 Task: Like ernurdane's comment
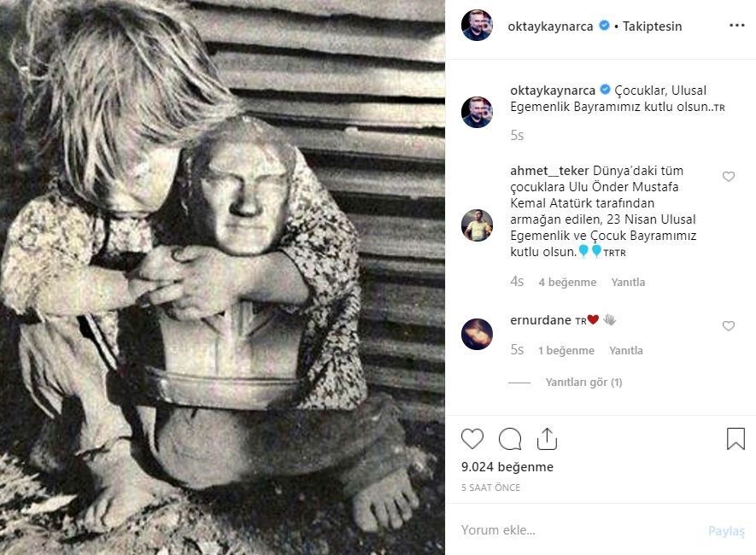(x=729, y=326)
